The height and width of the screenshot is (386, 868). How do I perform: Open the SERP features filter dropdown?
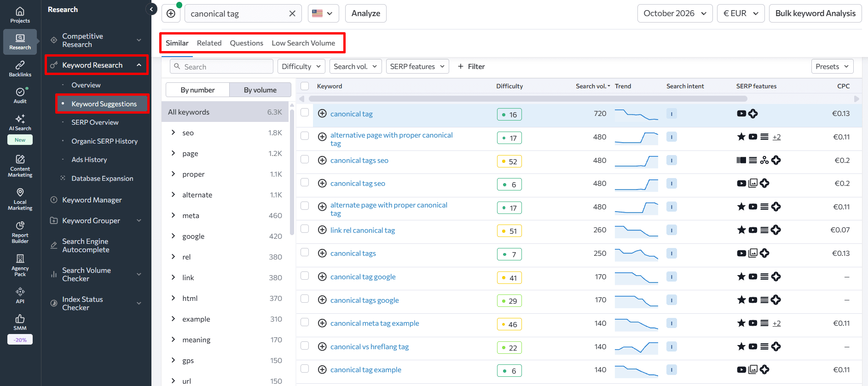[417, 66]
